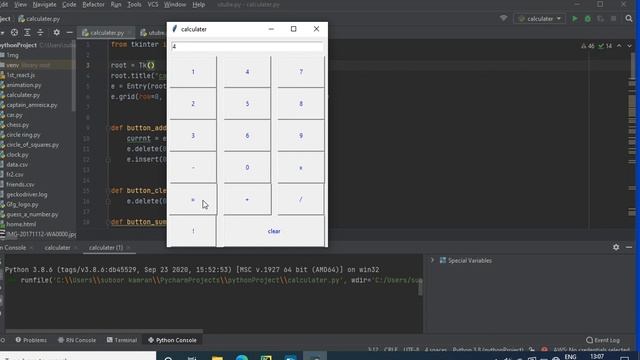Viewport: 640px width, 360px height.
Task: Go to previous highlighted problem using the up arrow
Action: [619, 46]
